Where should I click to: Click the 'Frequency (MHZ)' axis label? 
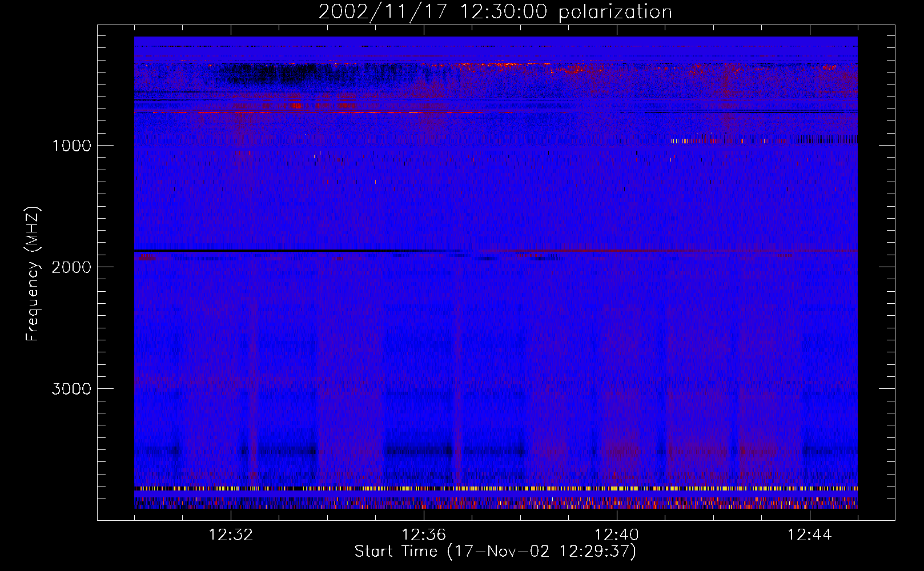pyautogui.click(x=33, y=274)
